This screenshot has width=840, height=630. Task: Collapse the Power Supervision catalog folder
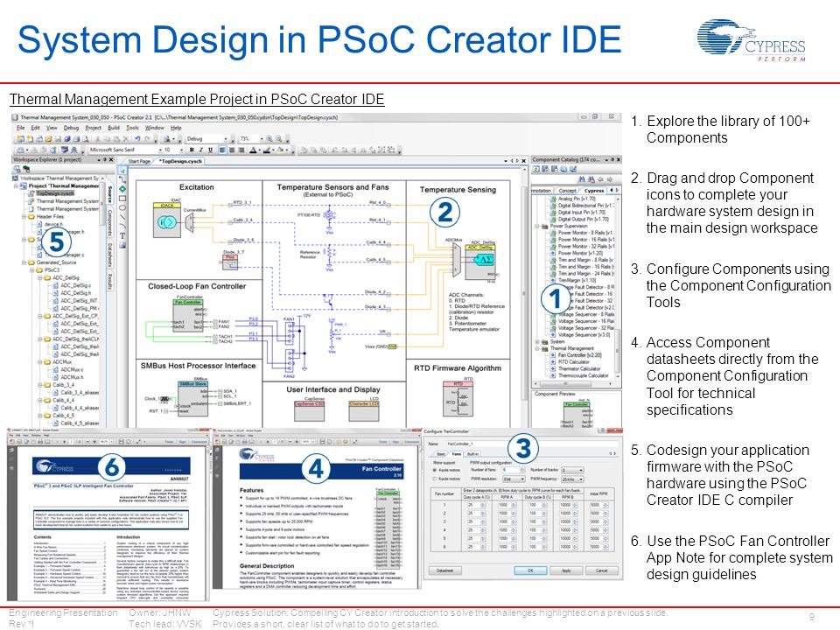537,226
